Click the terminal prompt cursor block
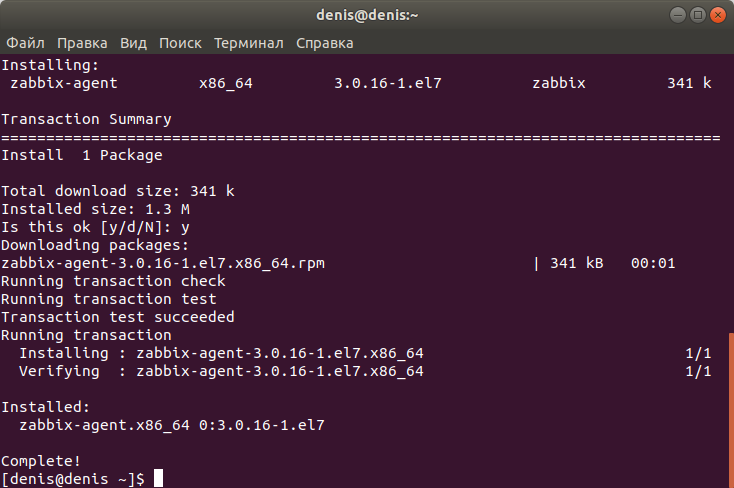Image resolution: width=734 pixels, height=488 pixels. [x=159, y=478]
